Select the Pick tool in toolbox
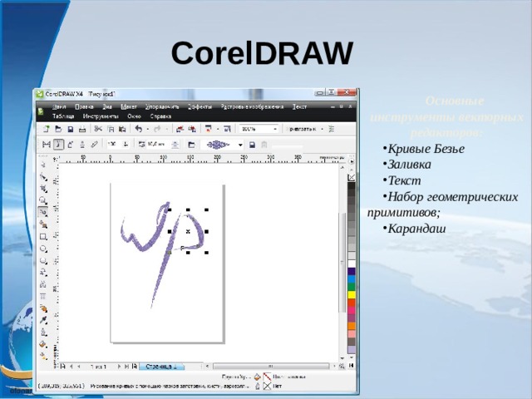This screenshot has width=532, height=399. (x=43, y=165)
